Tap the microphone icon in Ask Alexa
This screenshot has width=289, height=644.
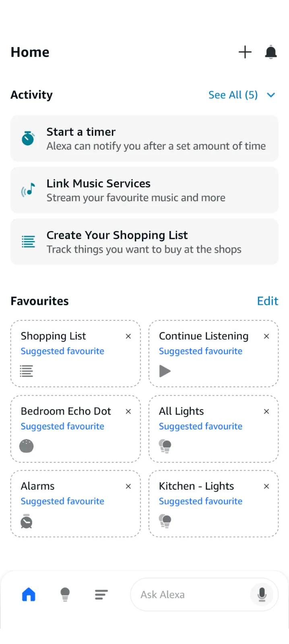[x=262, y=594]
